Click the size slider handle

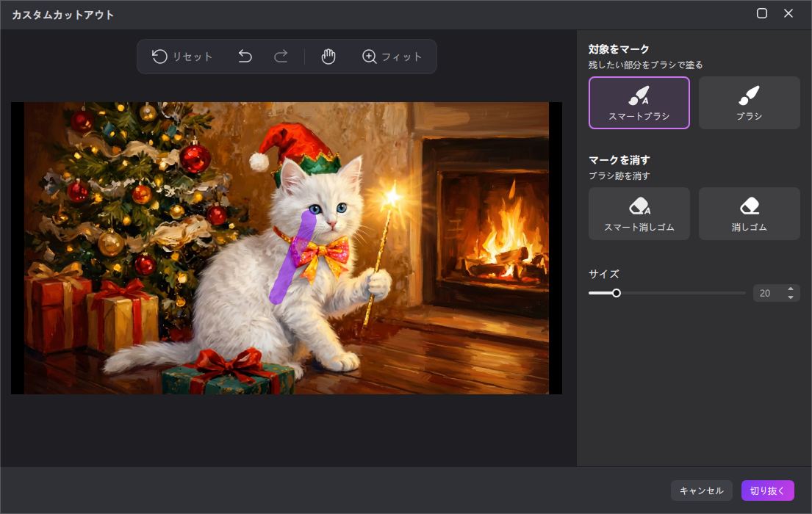click(x=617, y=293)
